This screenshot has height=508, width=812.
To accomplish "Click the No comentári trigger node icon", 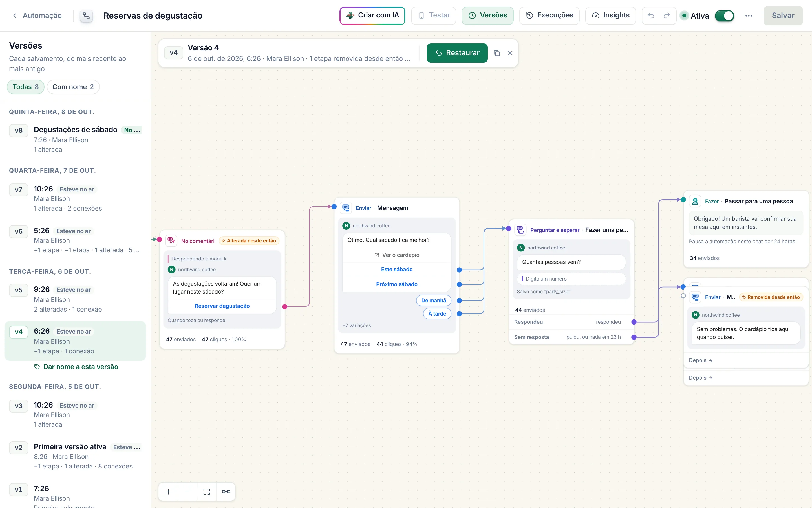I will click(171, 240).
